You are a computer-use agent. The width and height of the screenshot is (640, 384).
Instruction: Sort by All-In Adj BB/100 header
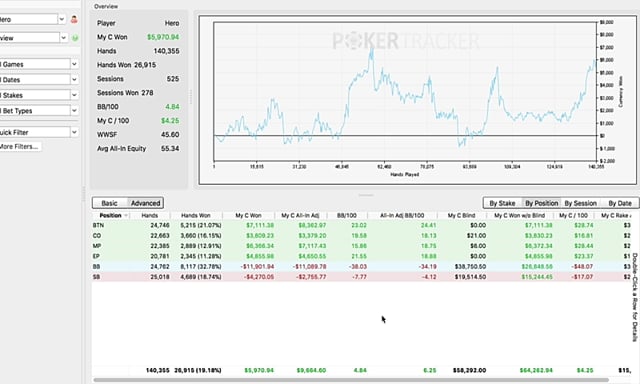tap(402, 215)
